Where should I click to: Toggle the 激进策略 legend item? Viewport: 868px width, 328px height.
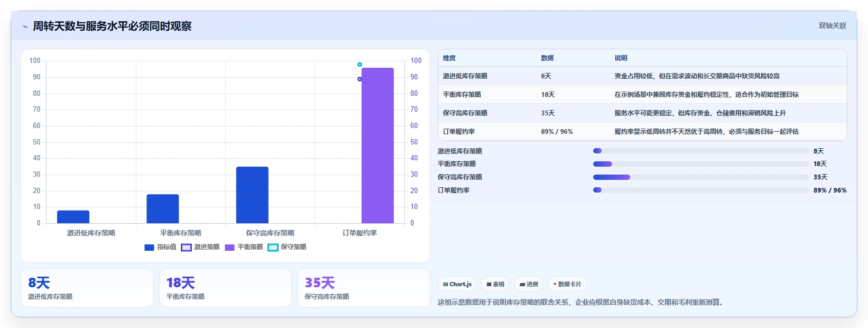click(x=200, y=247)
